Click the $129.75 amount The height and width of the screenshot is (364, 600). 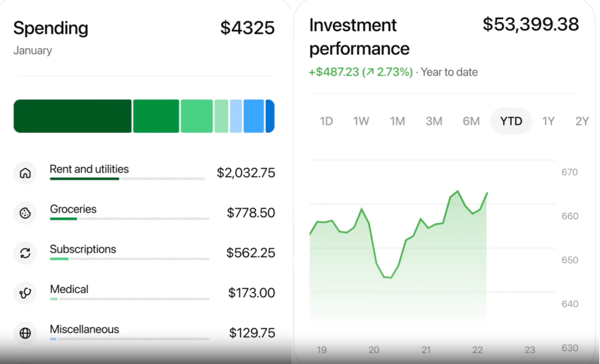click(x=252, y=333)
